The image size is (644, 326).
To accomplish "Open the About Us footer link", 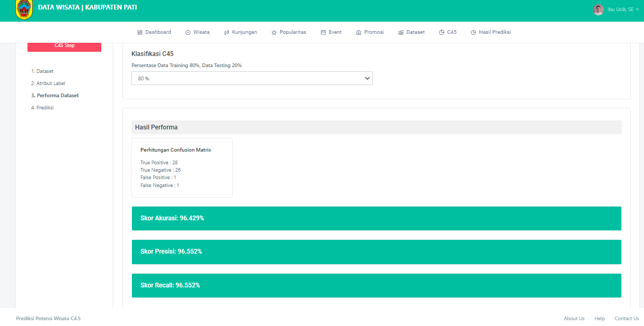I will point(574,319).
